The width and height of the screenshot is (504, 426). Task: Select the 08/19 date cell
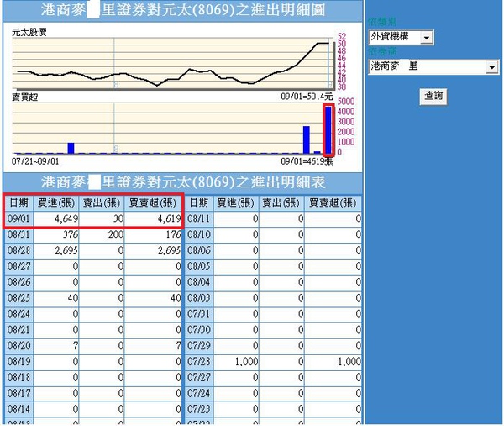click(18, 361)
